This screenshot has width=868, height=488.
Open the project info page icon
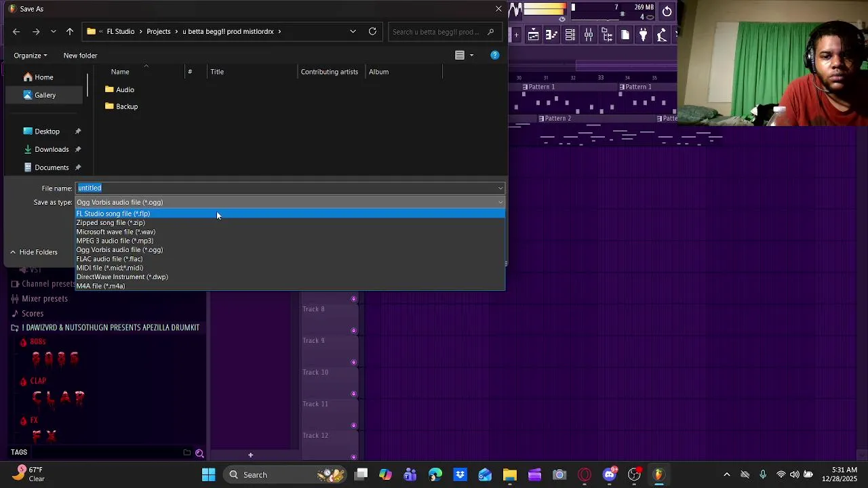pyautogui.click(x=625, y=35)
